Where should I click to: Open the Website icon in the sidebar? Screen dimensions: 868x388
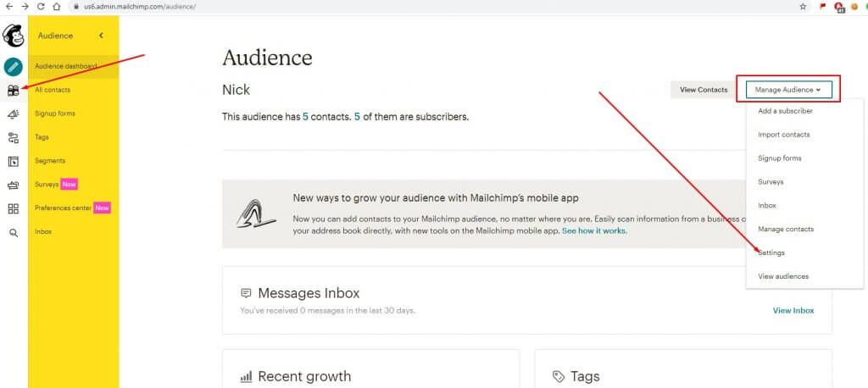pyautogui.click(x=14, y=162)
